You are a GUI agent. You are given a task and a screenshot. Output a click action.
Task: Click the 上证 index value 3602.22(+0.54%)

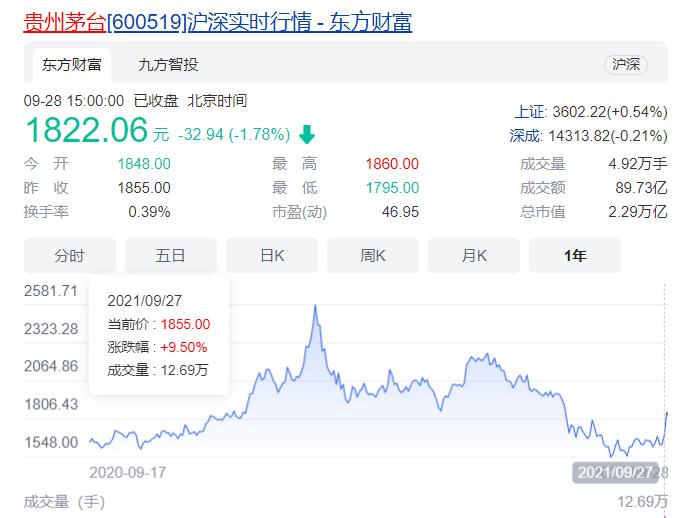pyautogui.click(x=610, y=112)
